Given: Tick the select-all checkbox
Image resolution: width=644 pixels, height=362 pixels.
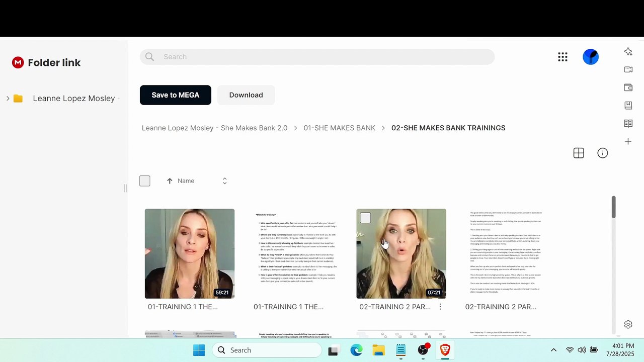Looking at the screenshot, I should point(145,181).
